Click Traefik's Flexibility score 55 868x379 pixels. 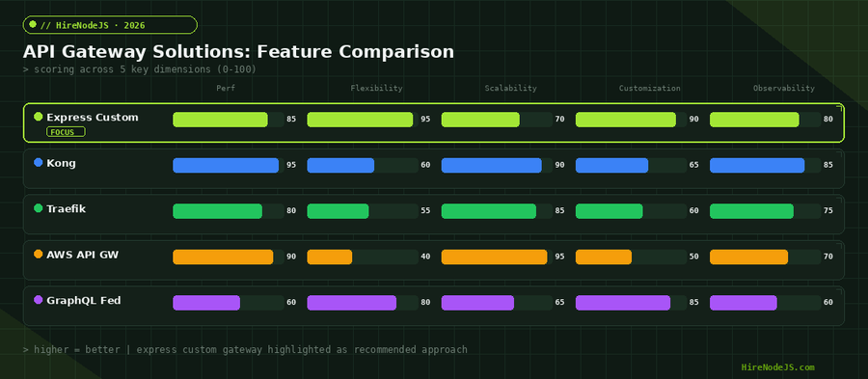425,211
